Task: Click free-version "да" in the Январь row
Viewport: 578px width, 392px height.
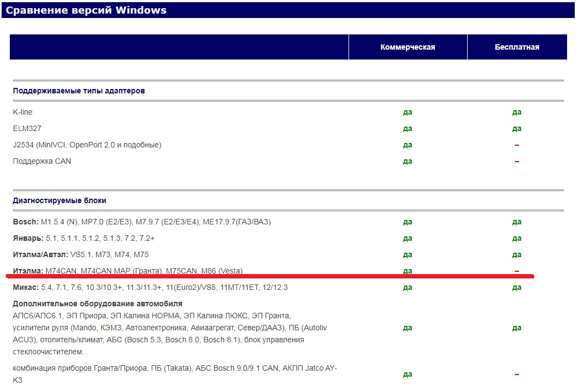Action: coord(517,239)
